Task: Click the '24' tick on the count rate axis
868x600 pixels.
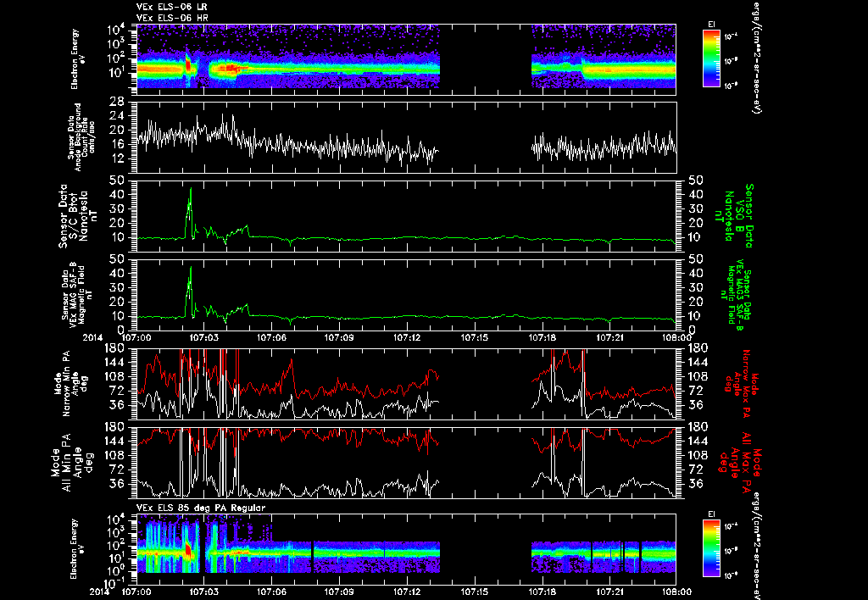Action: tap(116, 116)
